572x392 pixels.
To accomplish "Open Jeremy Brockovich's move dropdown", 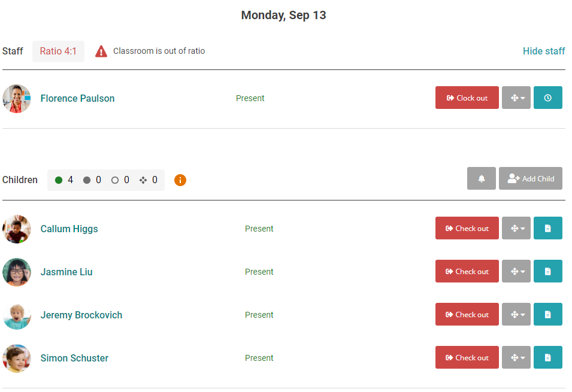I will click(x=516, y=314).
